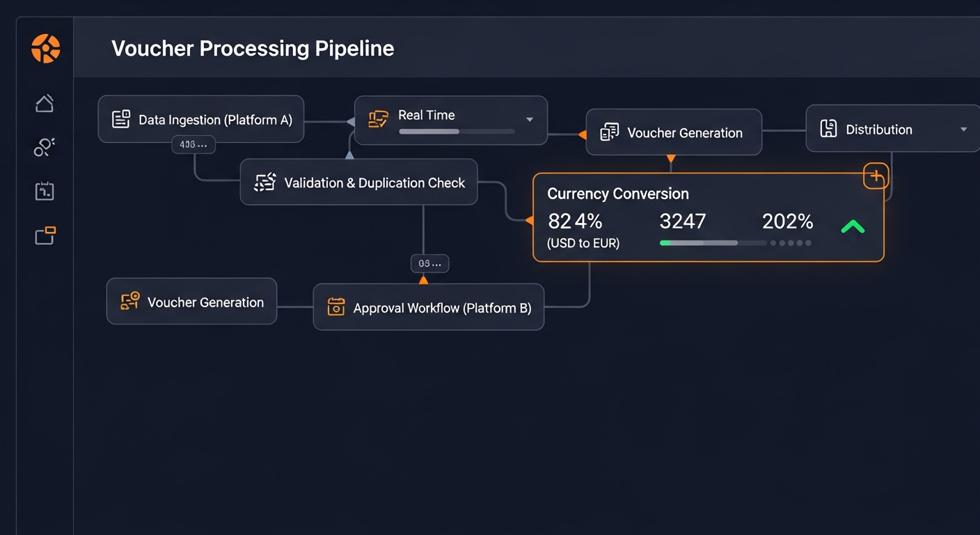This screenshot has width=980, height=535.
Task: Click the orange app logo in sidebar
Action: pyautogui.click(x=45, y=49)
